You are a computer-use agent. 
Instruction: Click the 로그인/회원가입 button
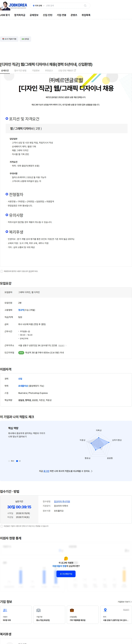(x=66, y=574)
